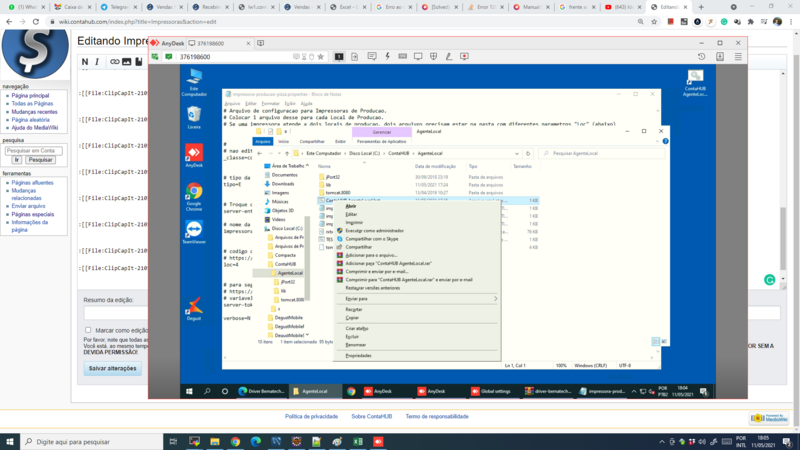800x450 pixels.
Task: Switch to Exibir ribbon tab in Explorer
Action: (340, 141)
